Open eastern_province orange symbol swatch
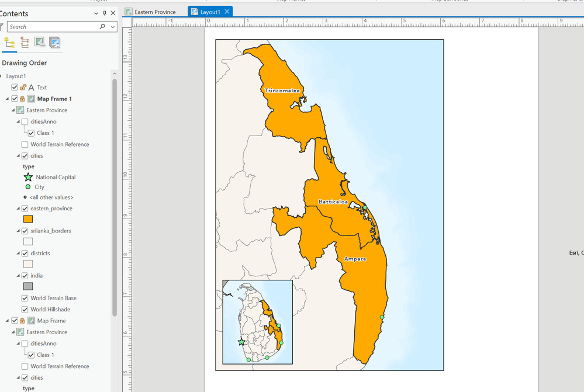Viewport: 584px width, 392px height. coord(28,219)
